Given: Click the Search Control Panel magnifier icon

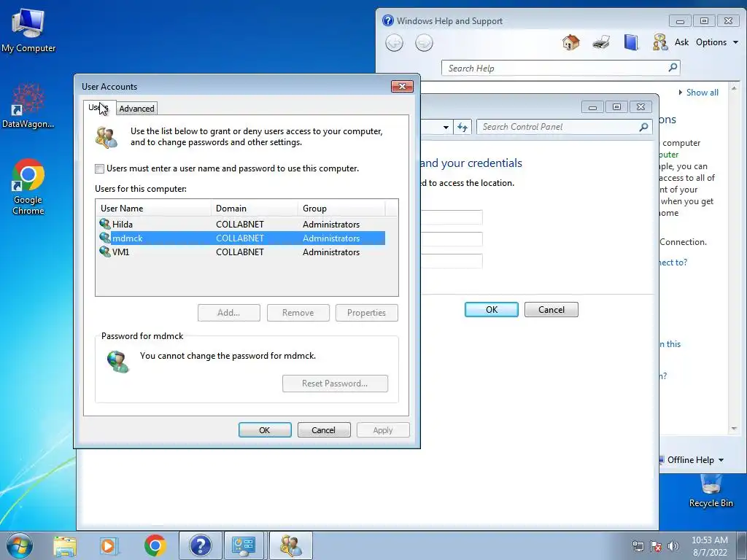Looking at the screenshot, I should pos(643,127).
